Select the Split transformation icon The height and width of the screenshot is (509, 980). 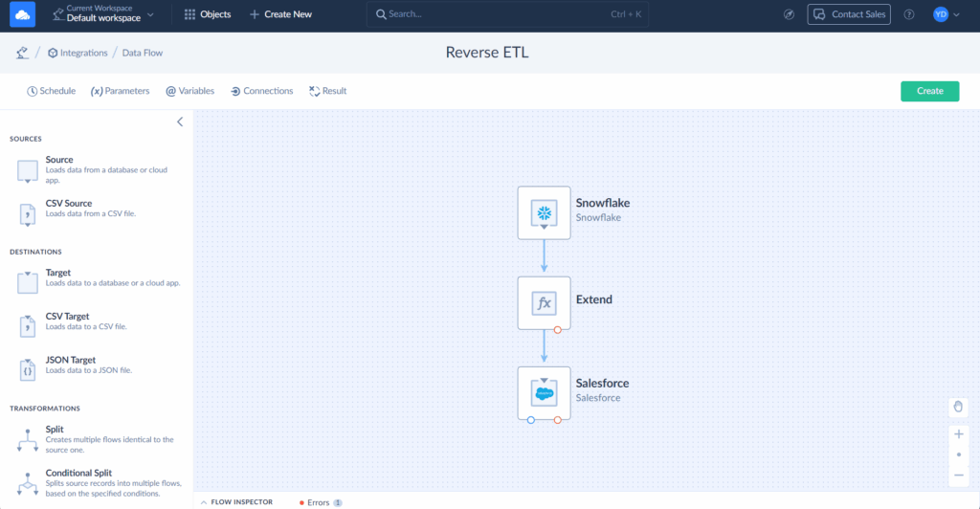tap(28, 440)
